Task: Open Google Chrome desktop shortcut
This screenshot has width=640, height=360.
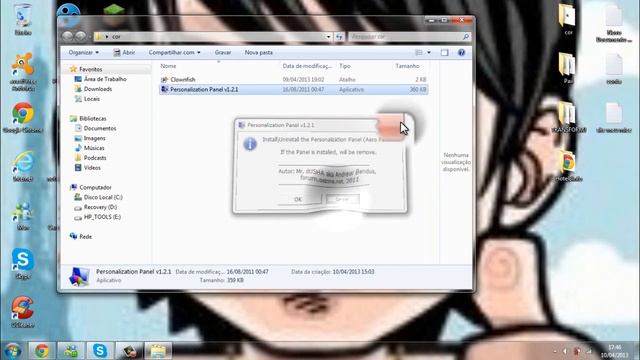Action: pos(23,118)
